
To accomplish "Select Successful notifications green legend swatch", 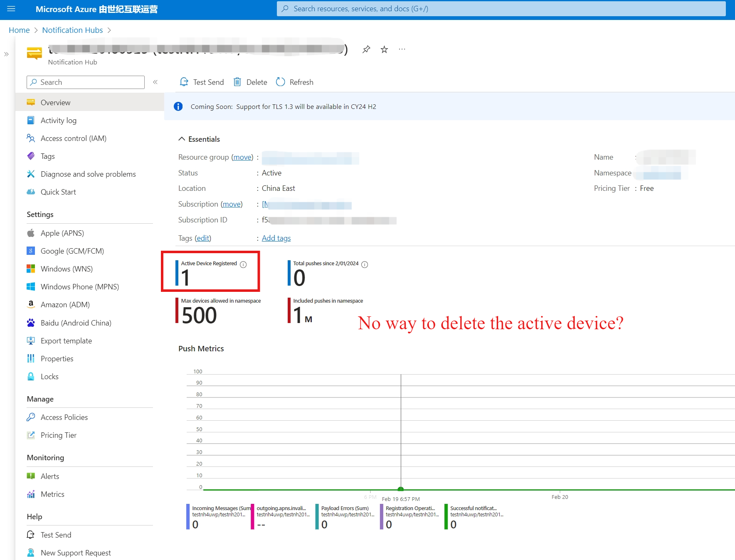I will [x=446, y=516].
